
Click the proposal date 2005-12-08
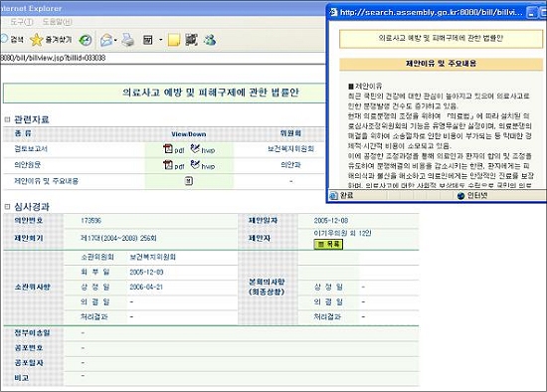tap(331, 221)
